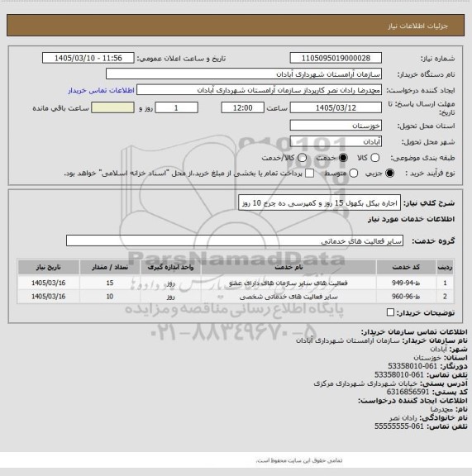Viewport: 472px width, 476px height.
Task: Click the کد خدمت column header
Action: click(x=406, y=267)
